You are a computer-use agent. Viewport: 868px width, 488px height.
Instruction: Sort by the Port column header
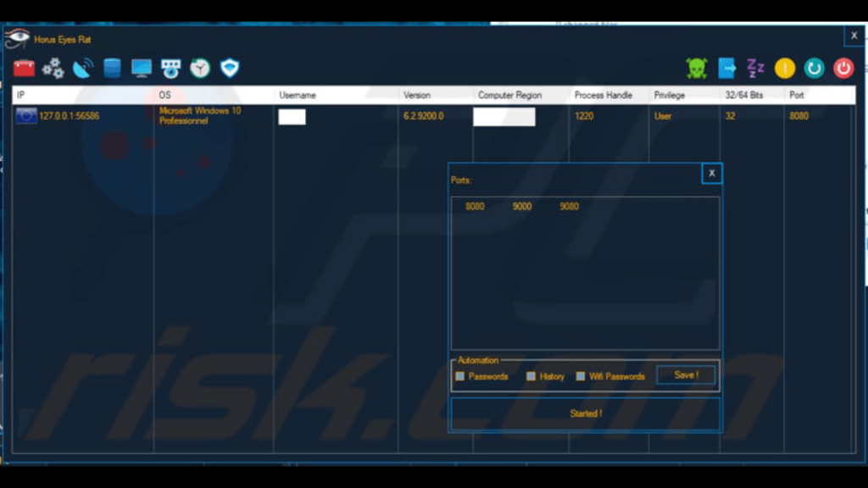[820, 95]
